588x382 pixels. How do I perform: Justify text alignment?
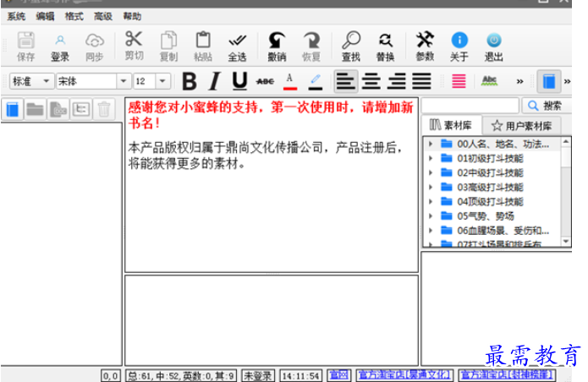click(421, 81)
